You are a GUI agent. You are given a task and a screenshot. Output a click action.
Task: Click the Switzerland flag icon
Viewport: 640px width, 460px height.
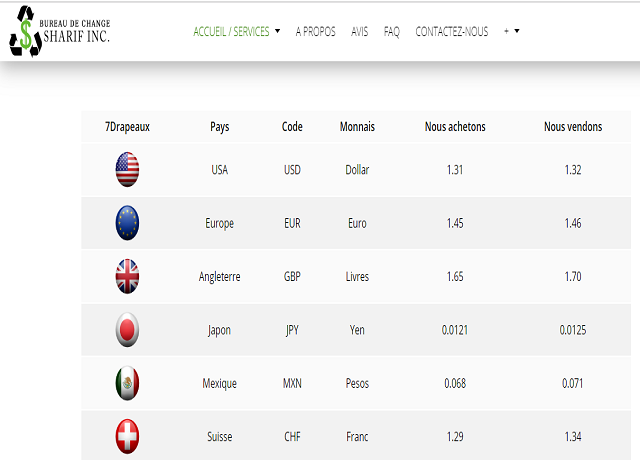pyautogui.click(x=127, y=436)
